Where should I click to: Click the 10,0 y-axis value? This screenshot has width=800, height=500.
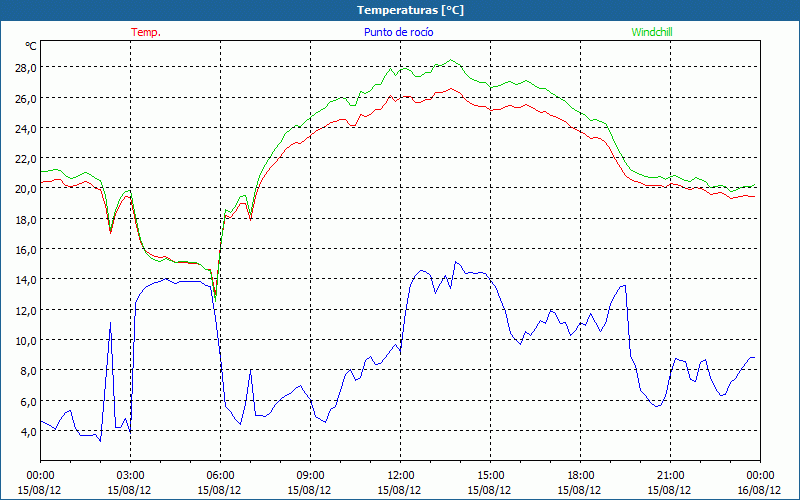click(x=25, y=341)
